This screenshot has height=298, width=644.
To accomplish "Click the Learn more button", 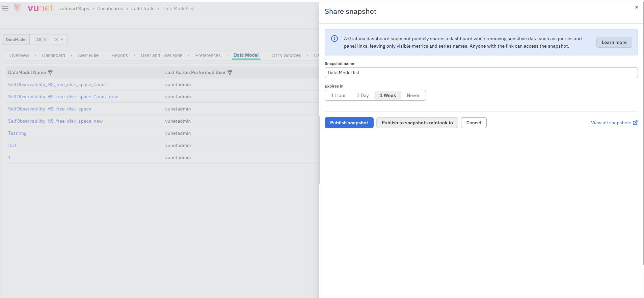I will click(614, 42).
